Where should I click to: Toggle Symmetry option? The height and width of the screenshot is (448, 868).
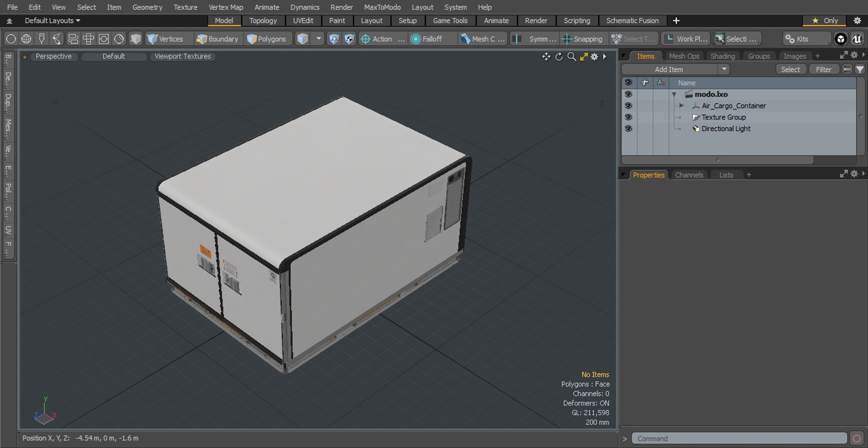coord(534,39)
